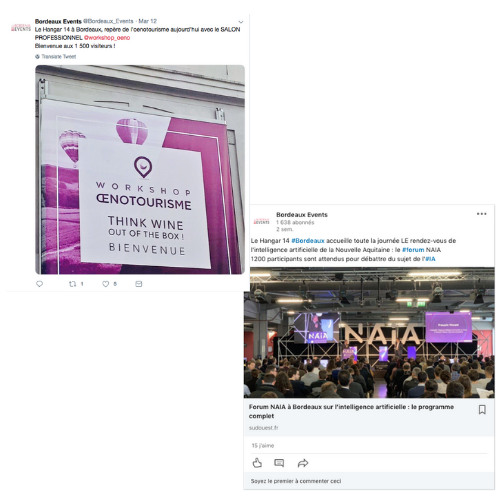Open the @workshop_oeno mention link
500x500 pixels.
click(x=107, y=38)
